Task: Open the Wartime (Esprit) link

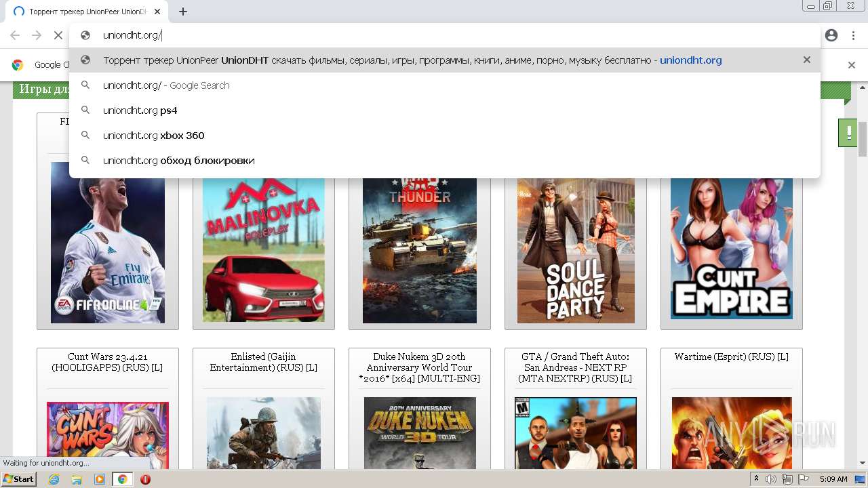Action: [x=732, y=357]
